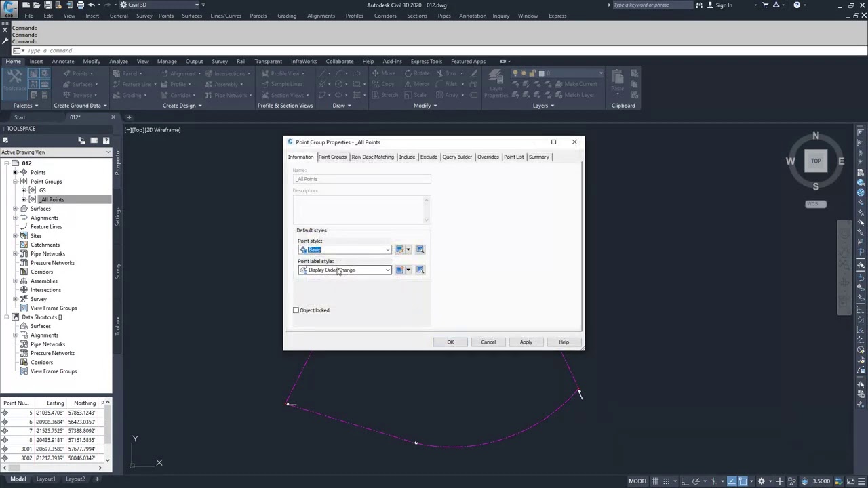868x488 pixels.
Task: Click the Feature Lines icon in tree
Action: tap(24, 226)
